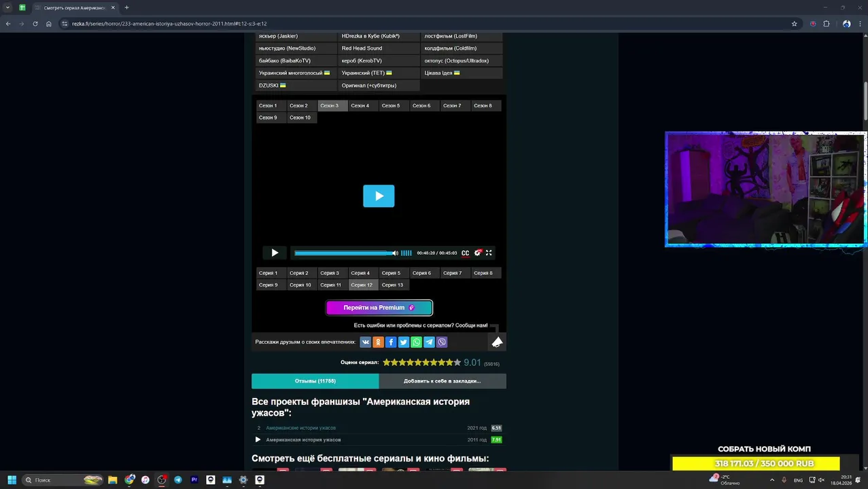Click the address bar URL
Image resolution: width=868 pixels, height=489 pixels.
(x=169, y=24)
